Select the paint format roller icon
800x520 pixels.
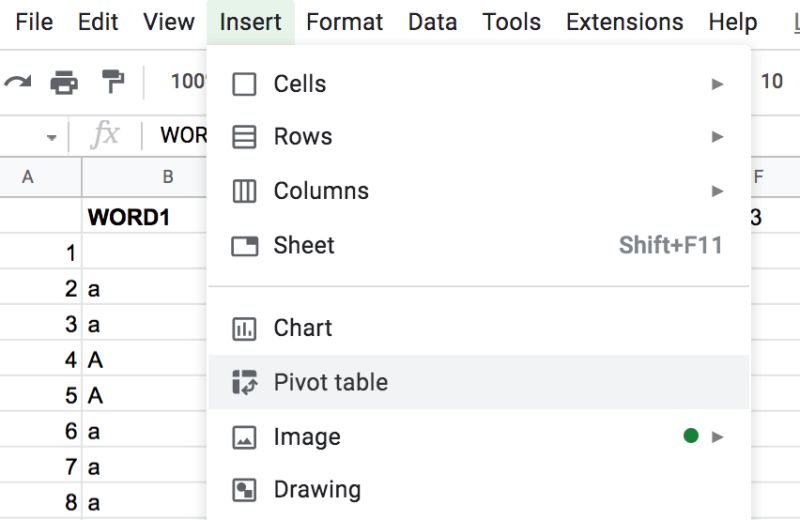click(114, 82)
